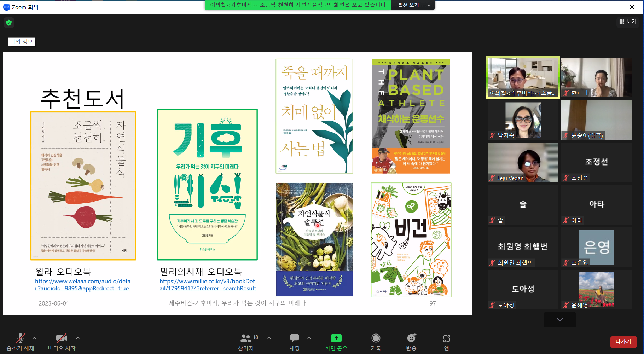Open the welaaa.com audiobook link
Viewport: 644px width, 354px height.
click(83, 285)
